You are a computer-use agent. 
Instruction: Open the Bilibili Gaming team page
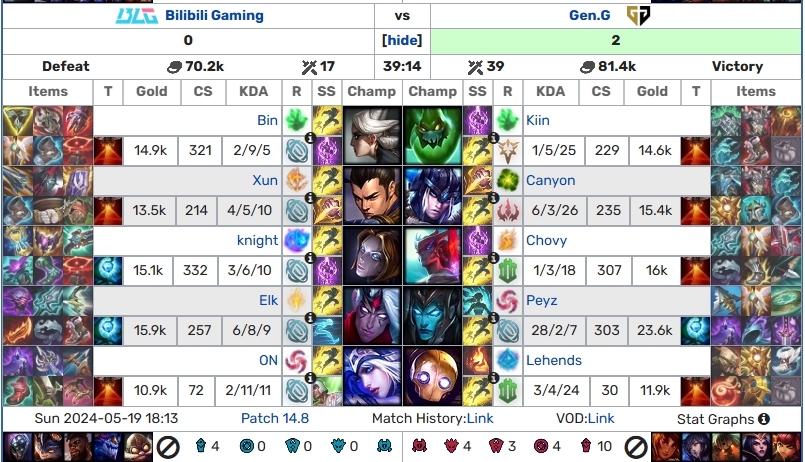click(x=214, y=15)
